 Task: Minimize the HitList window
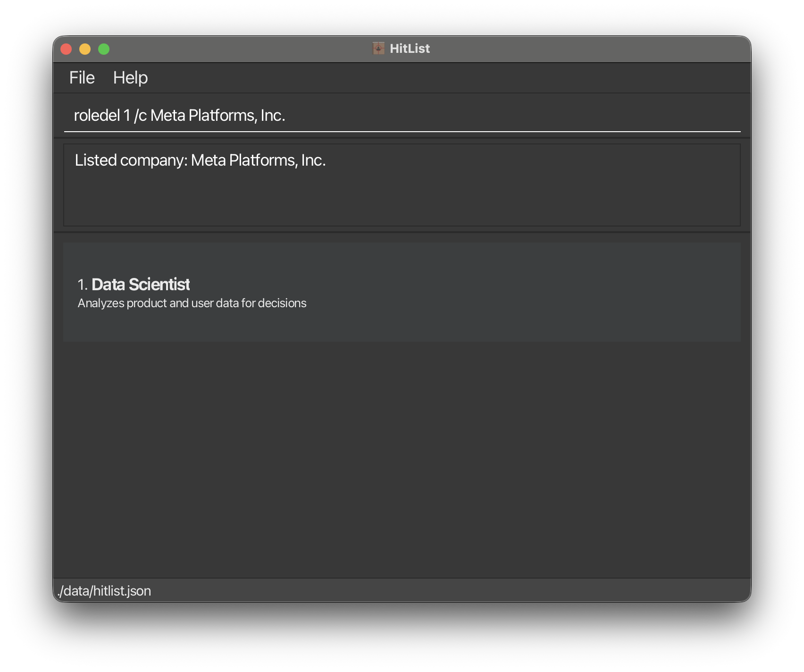pos(85,49)
